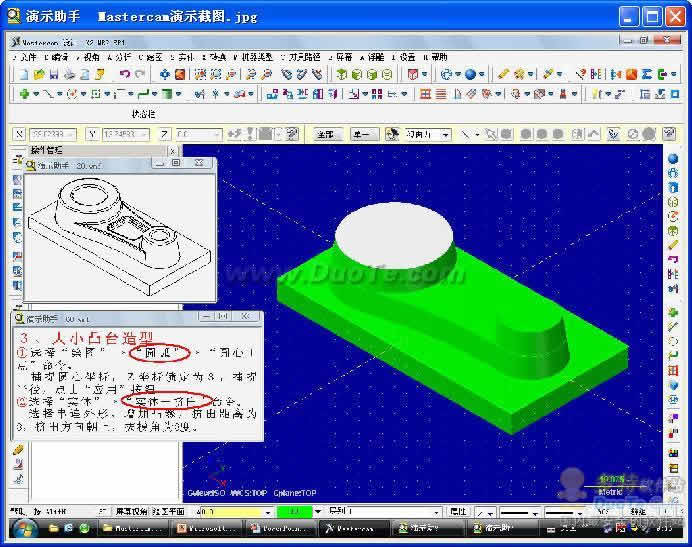Open the color dropdown arrow beside green swatch
The image size is (692, 547).
317,512
